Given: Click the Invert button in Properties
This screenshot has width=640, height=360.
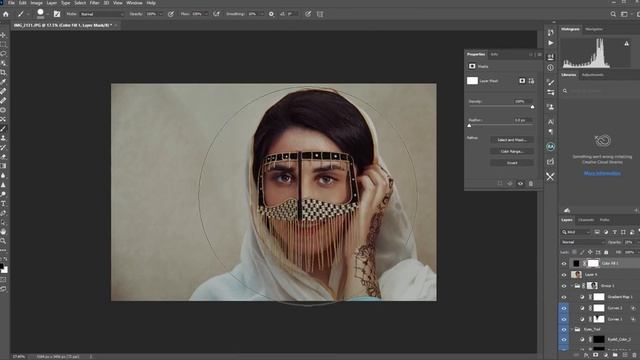Looking at the screenshot, I should click(x=512, y=163).
